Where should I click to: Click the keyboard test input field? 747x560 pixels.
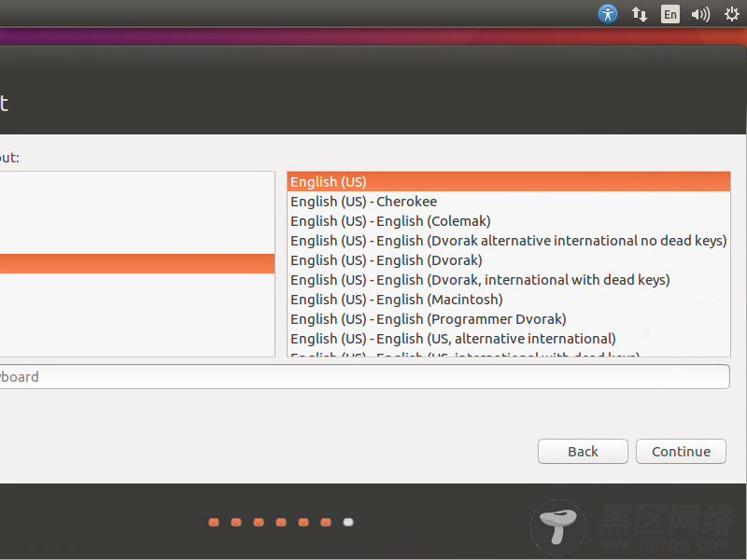pyautogui.click(x=364, y=377)
